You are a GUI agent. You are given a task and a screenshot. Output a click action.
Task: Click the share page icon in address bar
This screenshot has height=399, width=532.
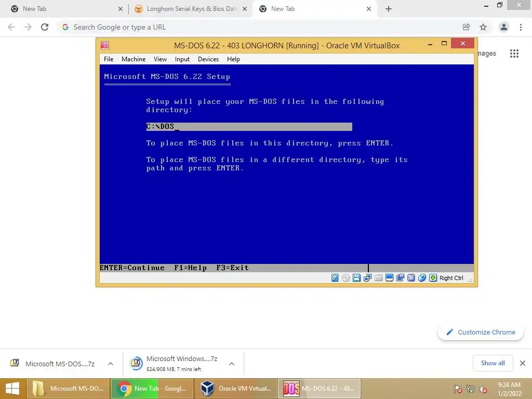point(466,27)
